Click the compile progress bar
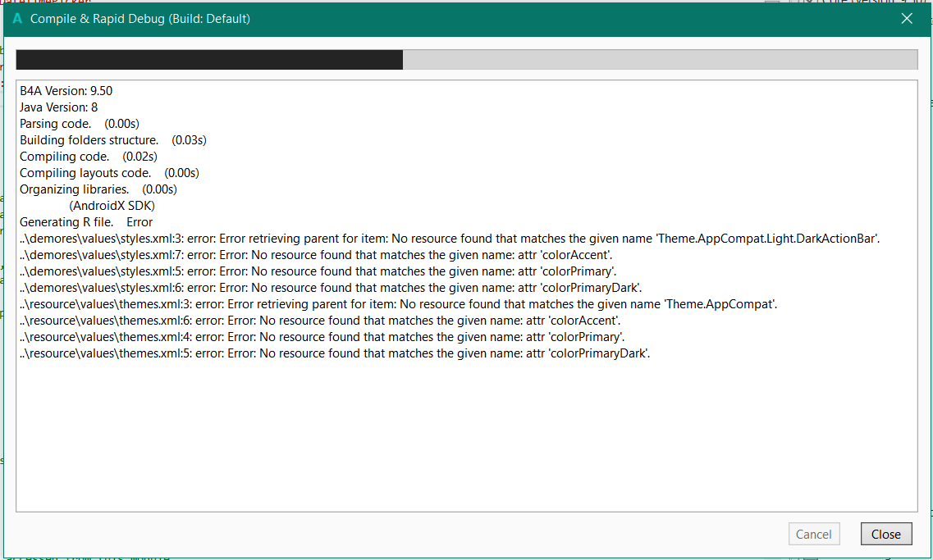933x560 pixels. point(466,60)
